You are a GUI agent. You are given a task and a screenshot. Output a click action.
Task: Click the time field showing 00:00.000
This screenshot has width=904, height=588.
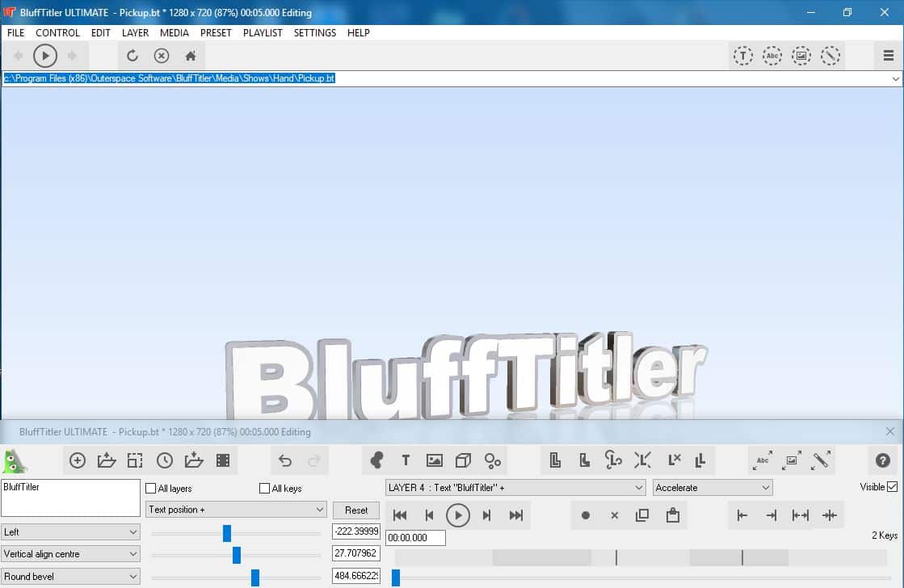tap(415, 538)
